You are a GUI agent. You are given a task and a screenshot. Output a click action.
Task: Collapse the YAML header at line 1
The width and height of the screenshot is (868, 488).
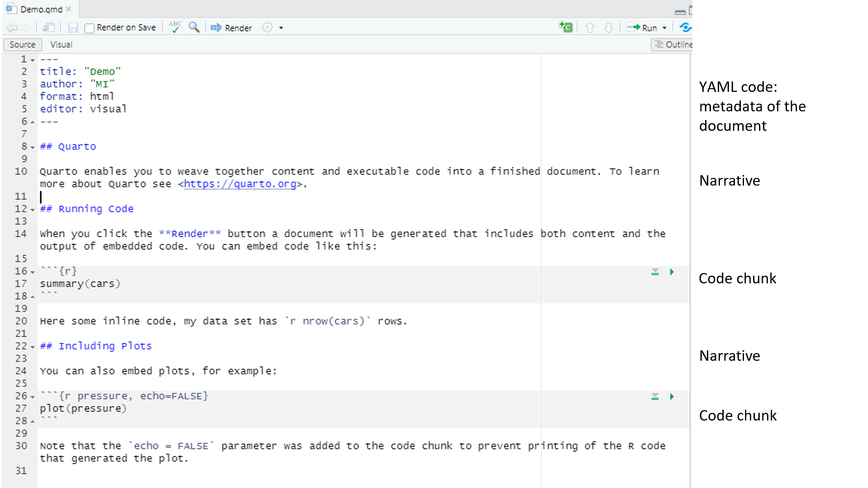coord(33,60)
